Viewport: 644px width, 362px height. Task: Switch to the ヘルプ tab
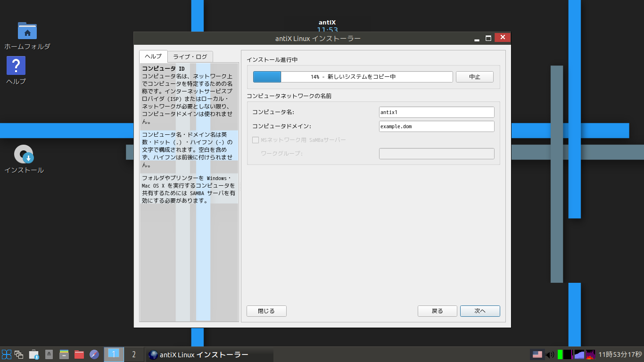(x=153, y=56)
